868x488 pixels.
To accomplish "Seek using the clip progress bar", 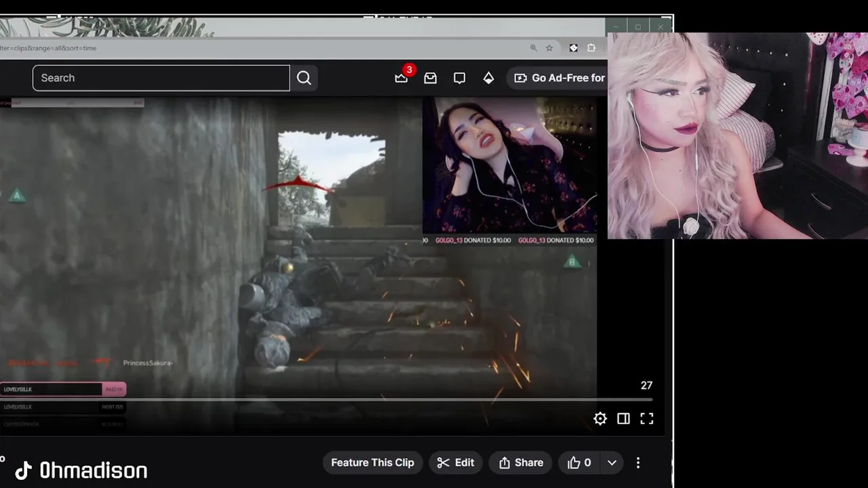I will (327, 400).
